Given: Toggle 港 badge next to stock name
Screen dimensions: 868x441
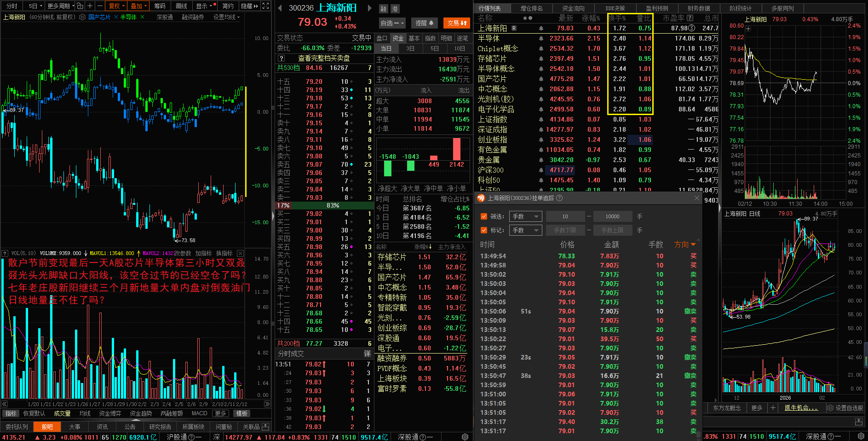Looking at the screenshot, I should click(x=395, y=9).
